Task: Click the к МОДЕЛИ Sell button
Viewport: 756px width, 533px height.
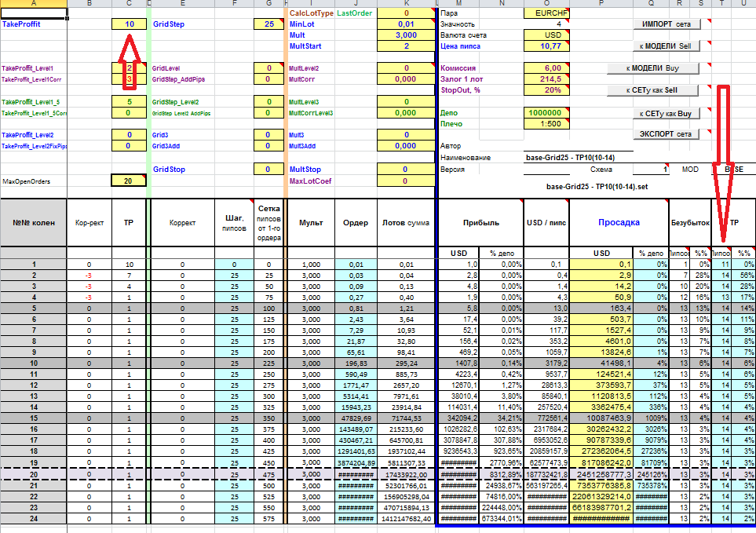Action: pyautogui.click(x=667, y=46)
